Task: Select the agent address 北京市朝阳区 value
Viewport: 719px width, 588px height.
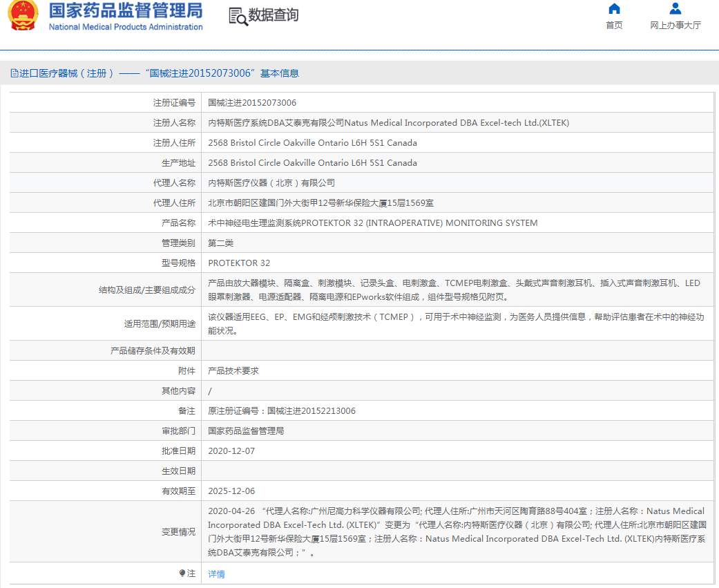Action: coord(320,202)
